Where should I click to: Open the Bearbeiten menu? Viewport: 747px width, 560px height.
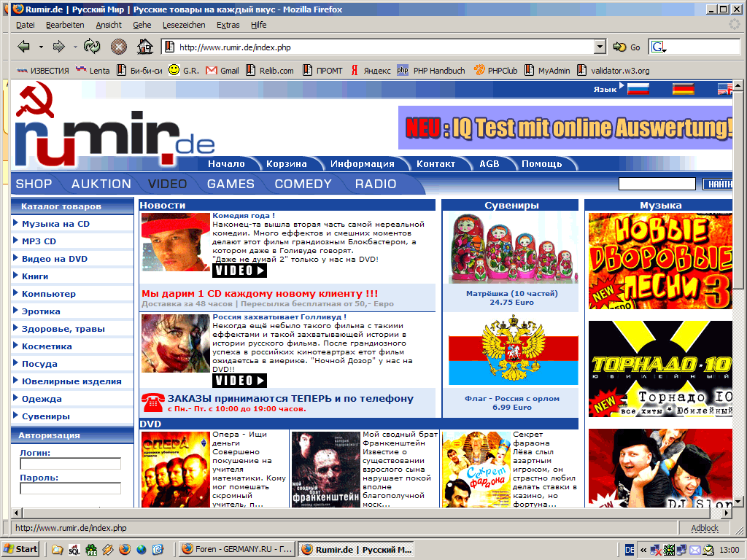click(65, 25)
